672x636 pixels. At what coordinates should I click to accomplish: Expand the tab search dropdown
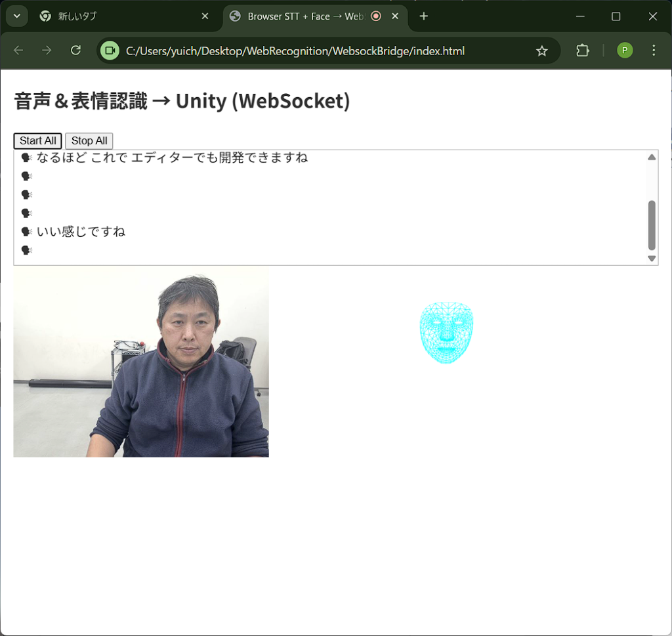[x=16, y=16]
